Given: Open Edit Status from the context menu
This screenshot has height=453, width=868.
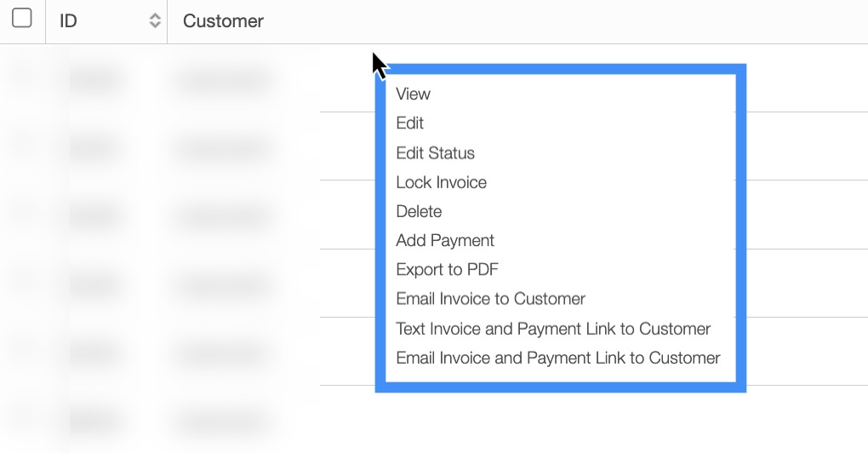Looking at the screenshot, I should click(x=436, y=153).
